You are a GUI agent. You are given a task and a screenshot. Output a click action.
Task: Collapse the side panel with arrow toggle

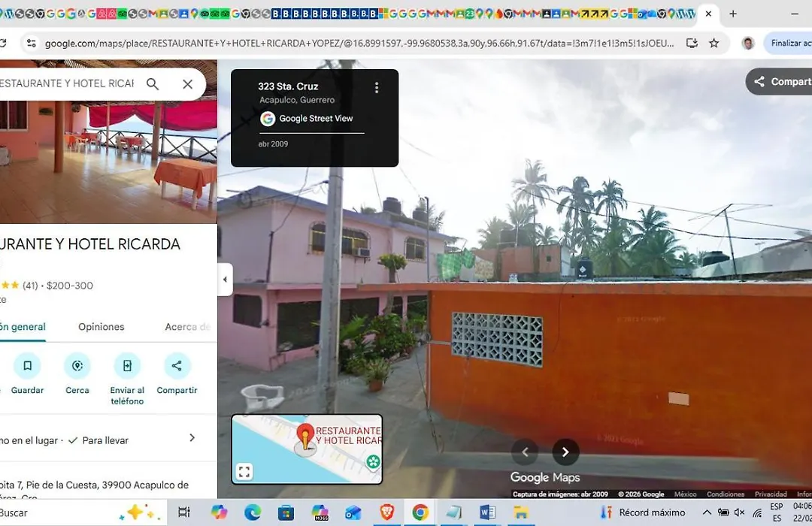click(225, 280)
